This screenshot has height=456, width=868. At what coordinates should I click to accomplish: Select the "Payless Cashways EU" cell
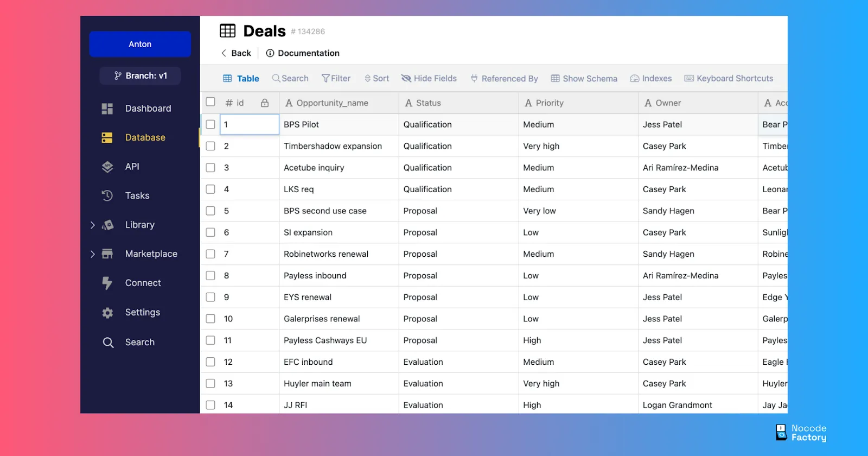coord(339,340)
